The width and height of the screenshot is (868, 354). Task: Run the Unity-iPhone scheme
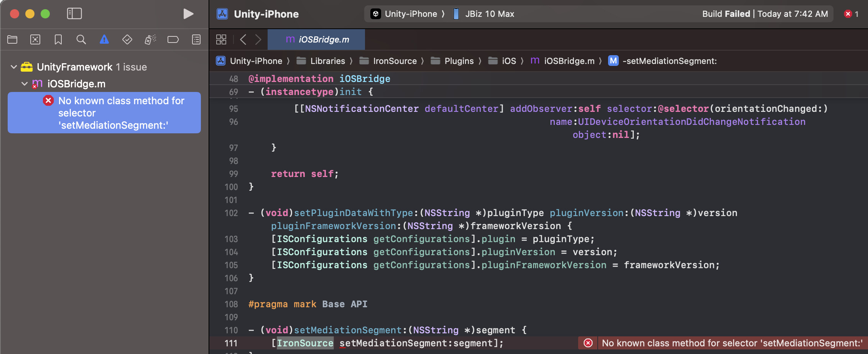pos(188,14)
